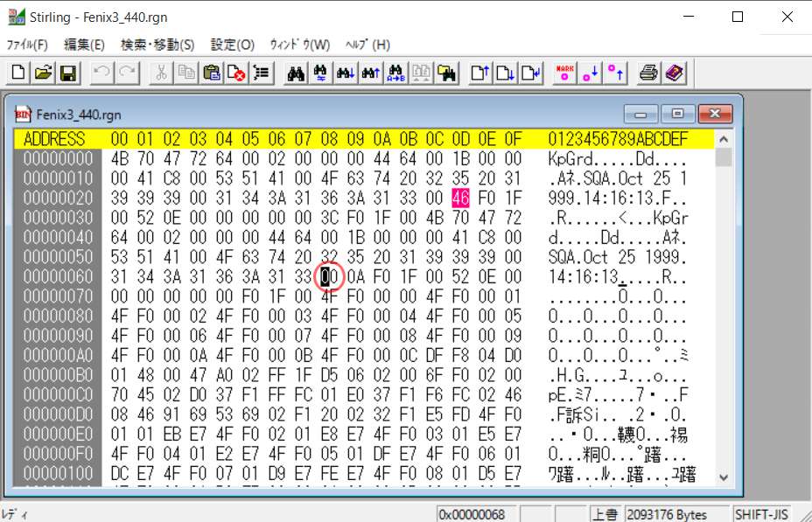Find previous with binoculars up-arrow icon
The image size is (812, 522).
pos(371,73)
